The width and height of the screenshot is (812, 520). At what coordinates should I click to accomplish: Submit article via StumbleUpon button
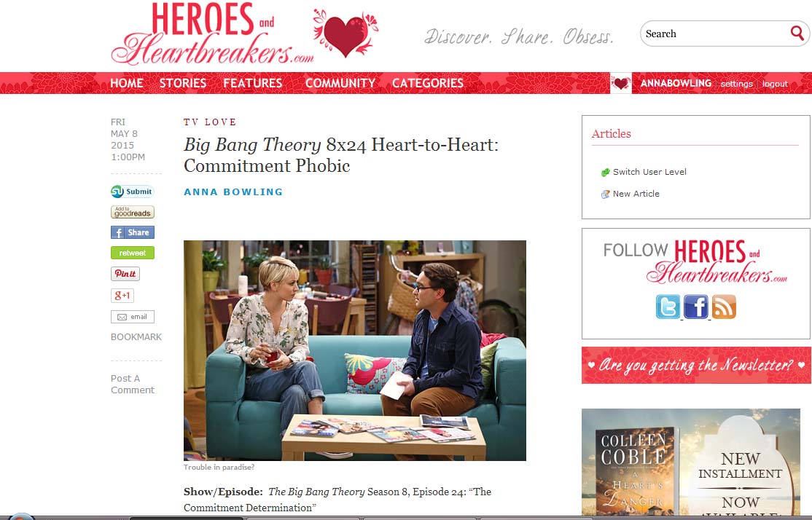[x=133, y=192]
